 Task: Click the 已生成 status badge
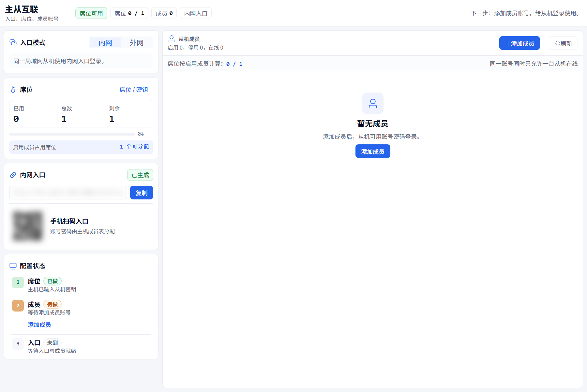tap(140, 175)
